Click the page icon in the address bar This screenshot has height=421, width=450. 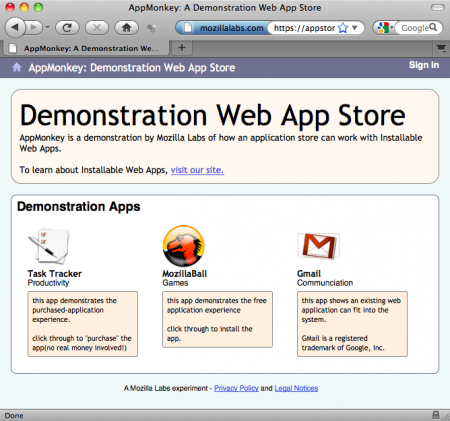[x=188, y=28]
